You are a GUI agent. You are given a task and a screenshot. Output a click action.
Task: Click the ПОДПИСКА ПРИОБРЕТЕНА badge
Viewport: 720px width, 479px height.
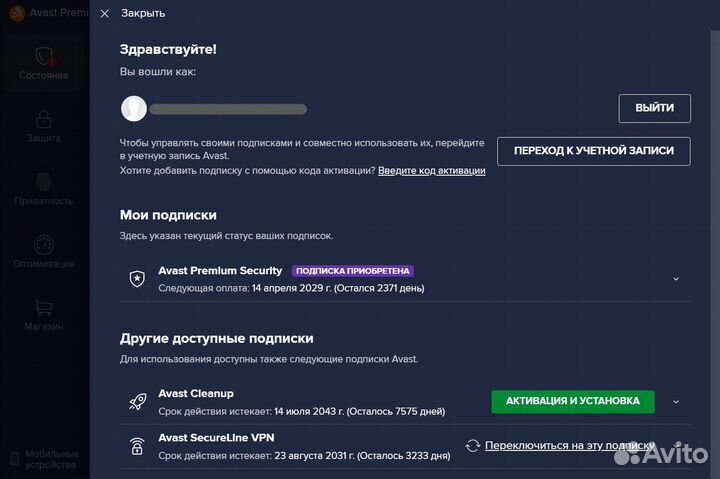(353, 271)
